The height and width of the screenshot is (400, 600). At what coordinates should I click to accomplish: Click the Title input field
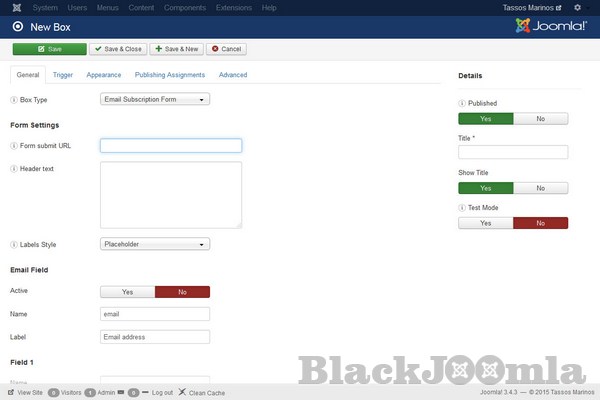513,152
